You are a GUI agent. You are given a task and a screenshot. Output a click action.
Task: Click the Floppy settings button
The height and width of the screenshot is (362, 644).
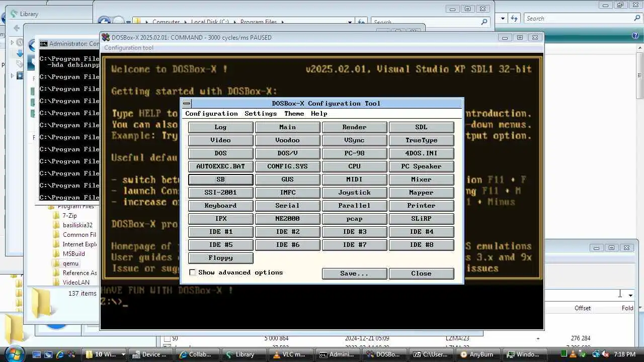tap(220, 258)
